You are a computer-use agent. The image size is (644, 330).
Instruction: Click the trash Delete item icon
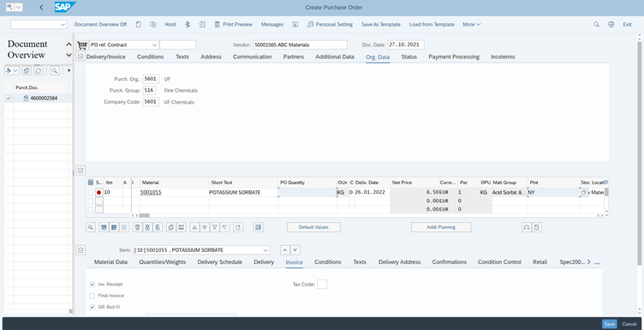tap(138, 227)
